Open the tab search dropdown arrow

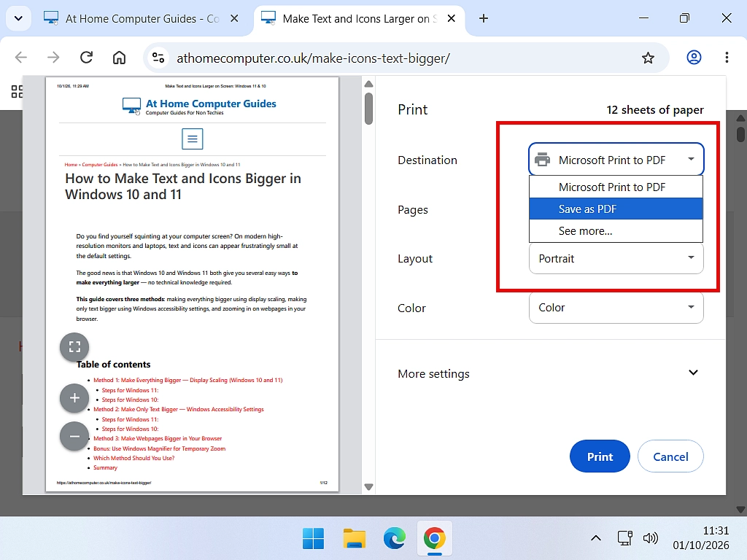pyautogui.click(x=18, y=18)
